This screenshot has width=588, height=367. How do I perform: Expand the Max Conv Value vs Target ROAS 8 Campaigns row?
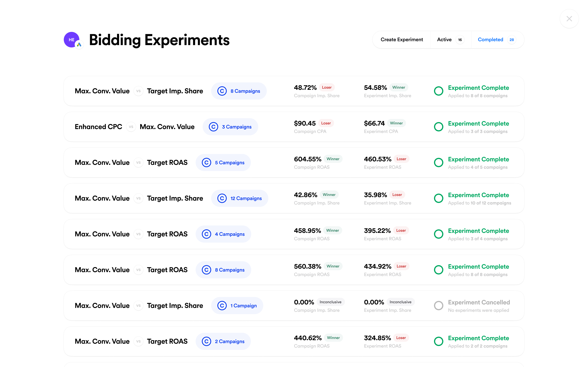coord(294,270)
